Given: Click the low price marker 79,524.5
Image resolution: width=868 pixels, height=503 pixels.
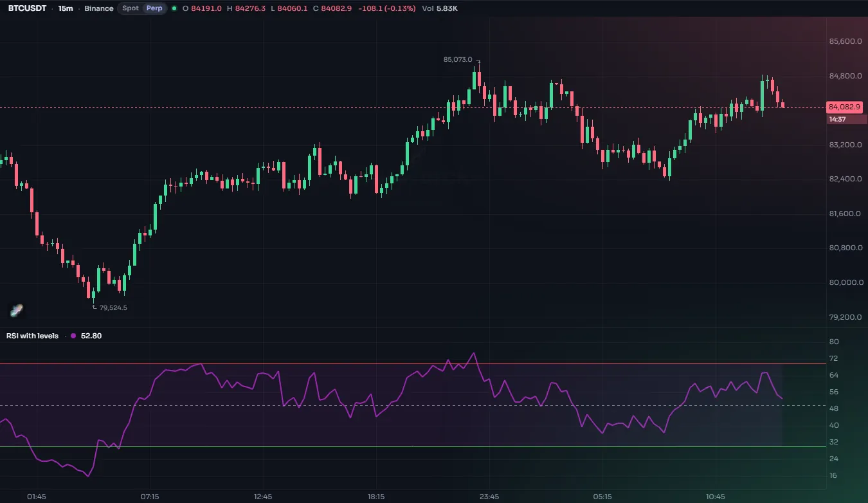Looking at the screenshot, I should pyautogui.click(x=113, y=307).
